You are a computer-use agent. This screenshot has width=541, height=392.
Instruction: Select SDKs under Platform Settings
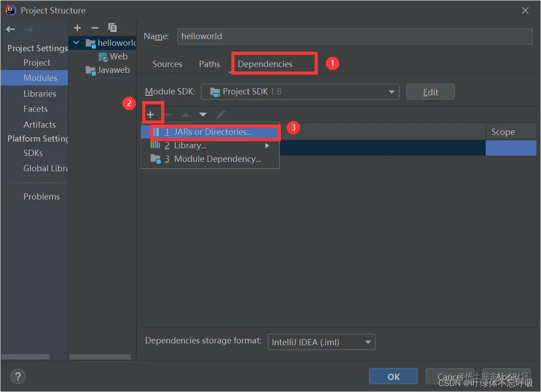(34, 153)
